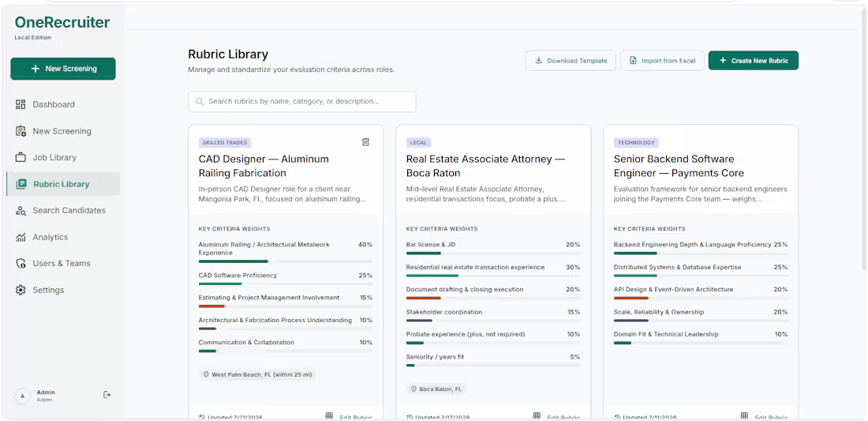This screenshot has height=421, width=868.
Task: Click the Aluminum Railing experience 40% progress bar
Action: pyautogui.click(x=285, y=261)
